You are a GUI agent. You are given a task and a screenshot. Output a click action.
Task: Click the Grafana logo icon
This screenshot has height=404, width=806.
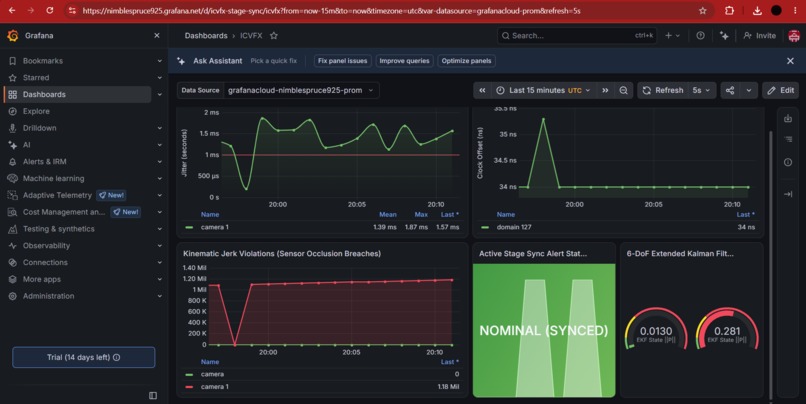pos(13,35)
